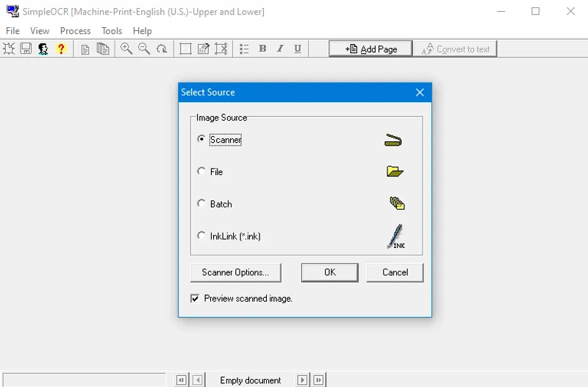The width and height of the screenshot is (588, 387).
Task: Select the Scanner image source option
Action: click(201, 139)
